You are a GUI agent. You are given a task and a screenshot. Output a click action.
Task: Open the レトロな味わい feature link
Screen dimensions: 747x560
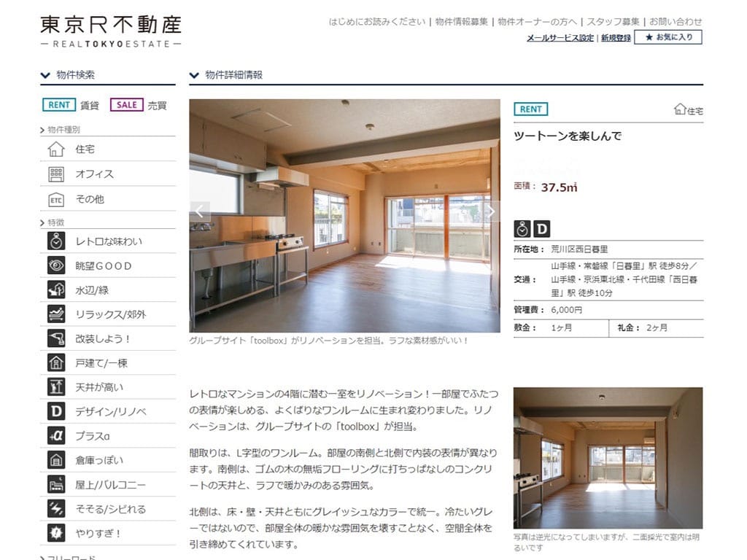109,241
